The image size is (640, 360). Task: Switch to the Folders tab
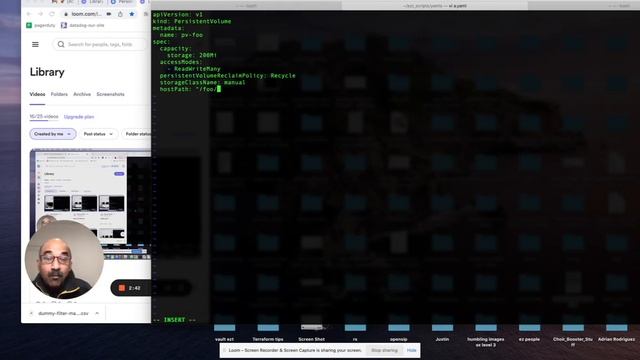[x=59, y=94]
